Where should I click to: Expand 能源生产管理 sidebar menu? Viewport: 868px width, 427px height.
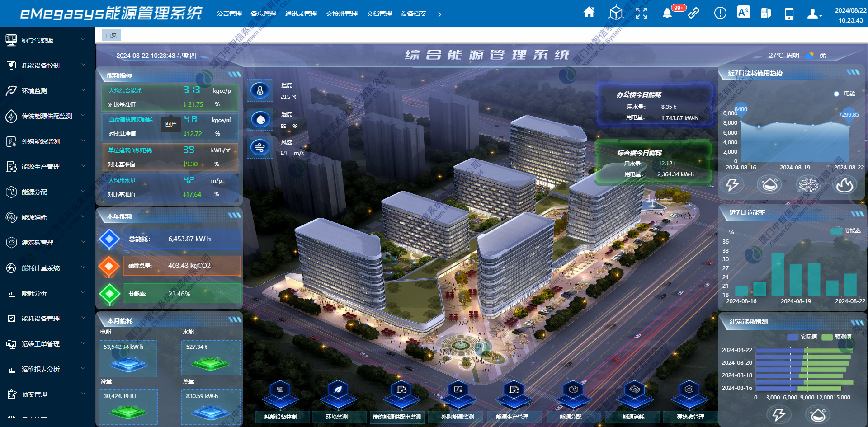click(47, 167)
